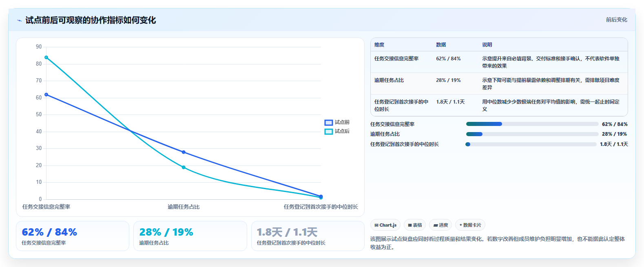Select the 进度 tag
This screenshot has width=644, height=267.
pos(440,225)
